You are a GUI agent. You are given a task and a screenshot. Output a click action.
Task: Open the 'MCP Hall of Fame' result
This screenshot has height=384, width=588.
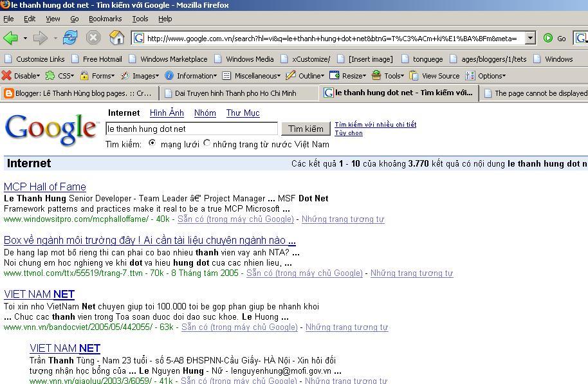coord(45,187)
